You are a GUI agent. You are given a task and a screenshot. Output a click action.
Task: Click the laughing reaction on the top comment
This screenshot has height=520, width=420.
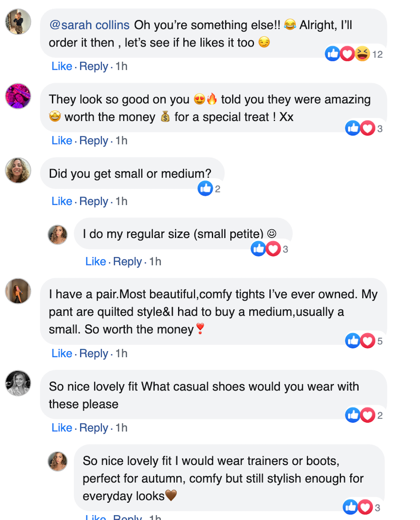(x=362, y=54)
